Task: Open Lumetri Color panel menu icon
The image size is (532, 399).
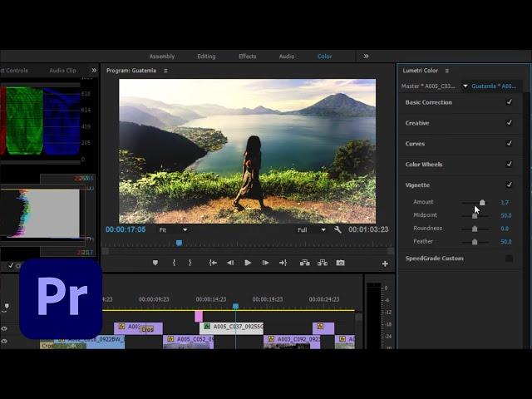Action: coord(447,71)
